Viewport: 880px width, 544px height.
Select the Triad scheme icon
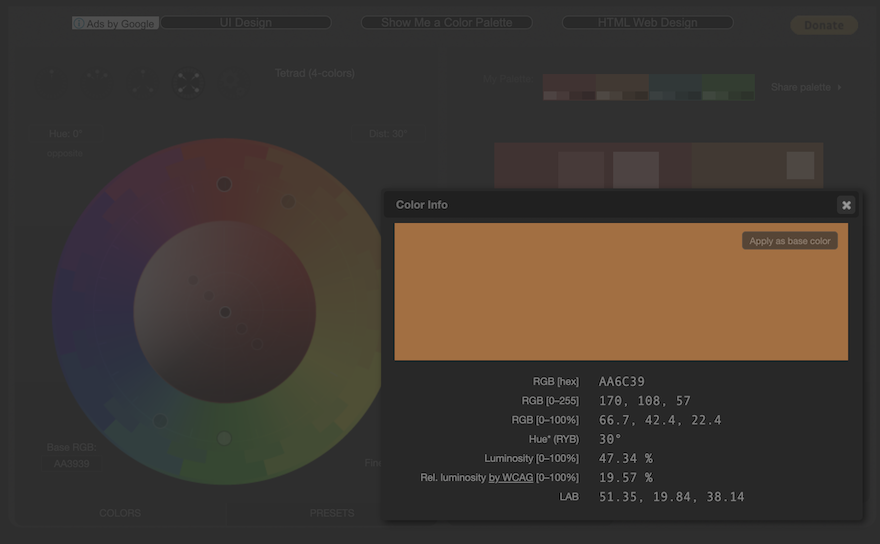(143, 82)
